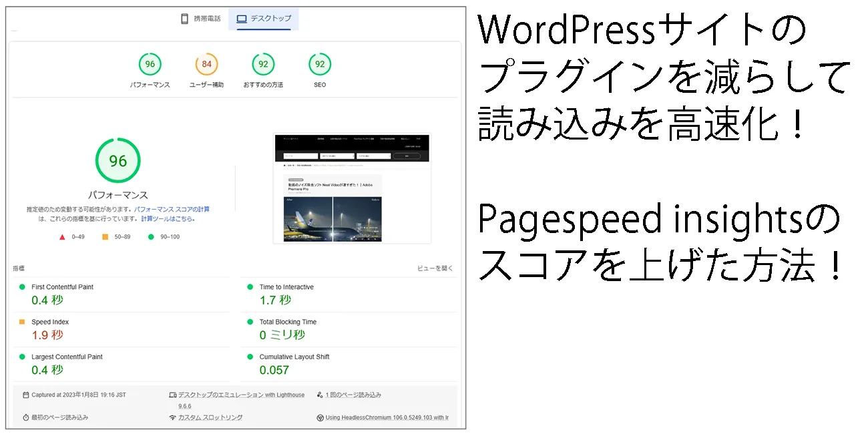
Task: Click the 指標 section heading
Action: click(x=19, y=268)
